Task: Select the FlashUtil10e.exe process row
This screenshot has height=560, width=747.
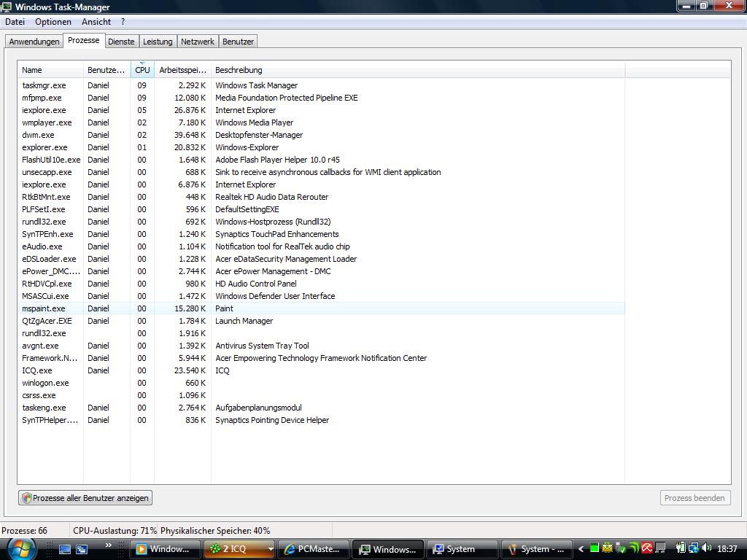Action: coord(321,160)
